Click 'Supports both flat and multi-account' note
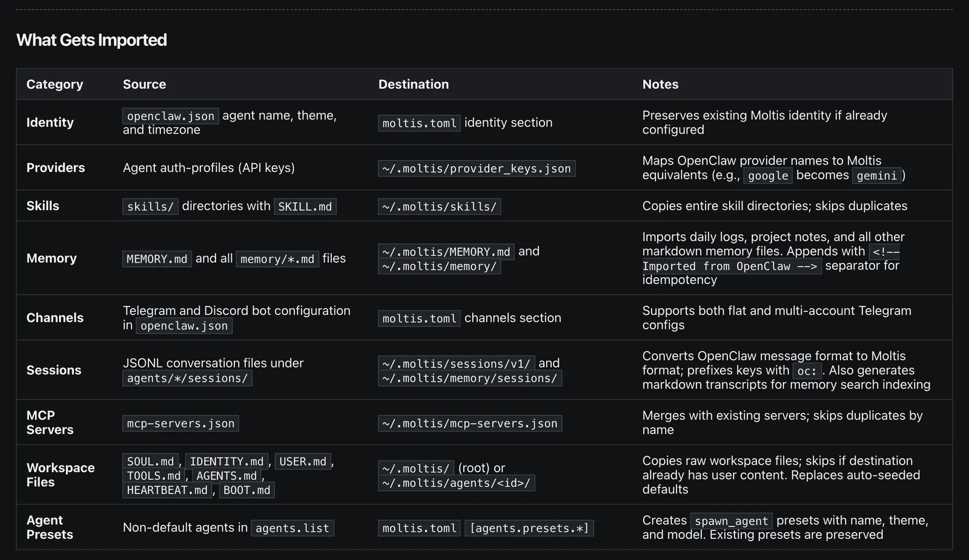The width and height of the screenshot is (969, 560). pyautogui.click(x=776, y=318)
